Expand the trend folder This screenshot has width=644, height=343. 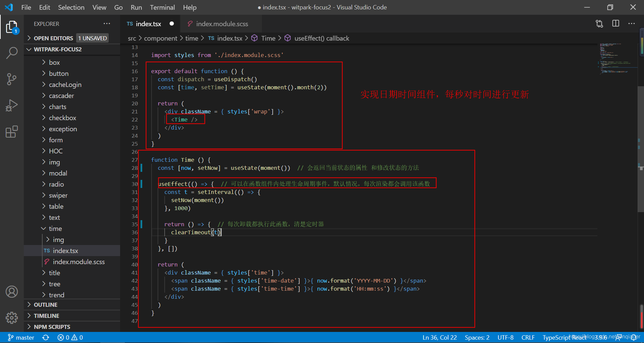72,295
